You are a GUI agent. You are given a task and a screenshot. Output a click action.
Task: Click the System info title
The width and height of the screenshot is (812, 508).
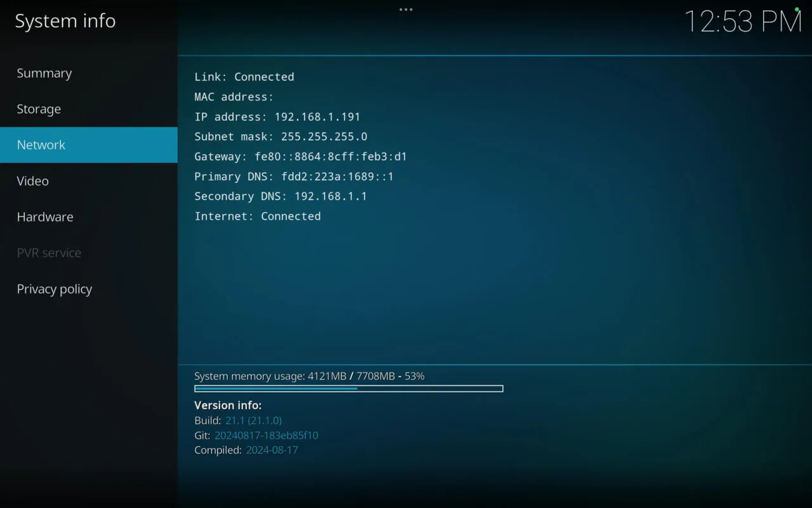tap(65, 20)
